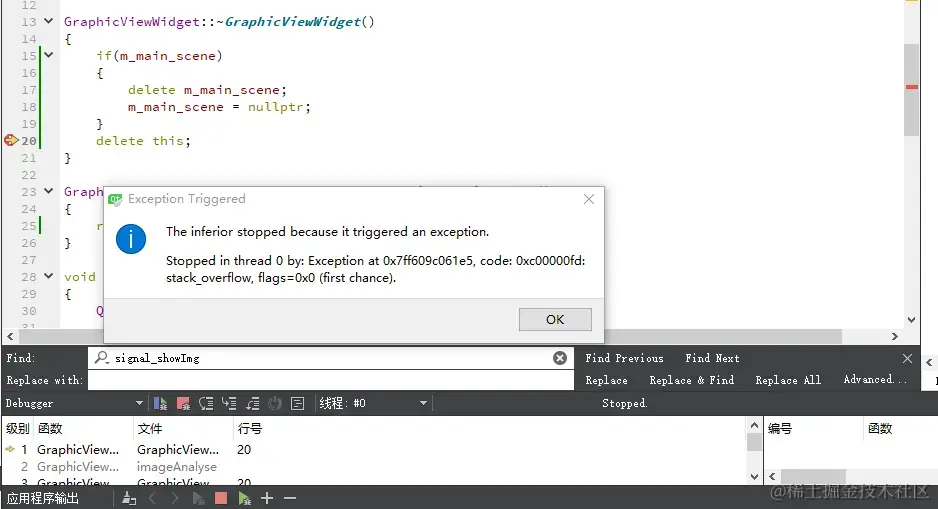Close the Find and Replace bar
Image resolution: width=938 pixels, height=509 pixels.
tap(907, 358)
